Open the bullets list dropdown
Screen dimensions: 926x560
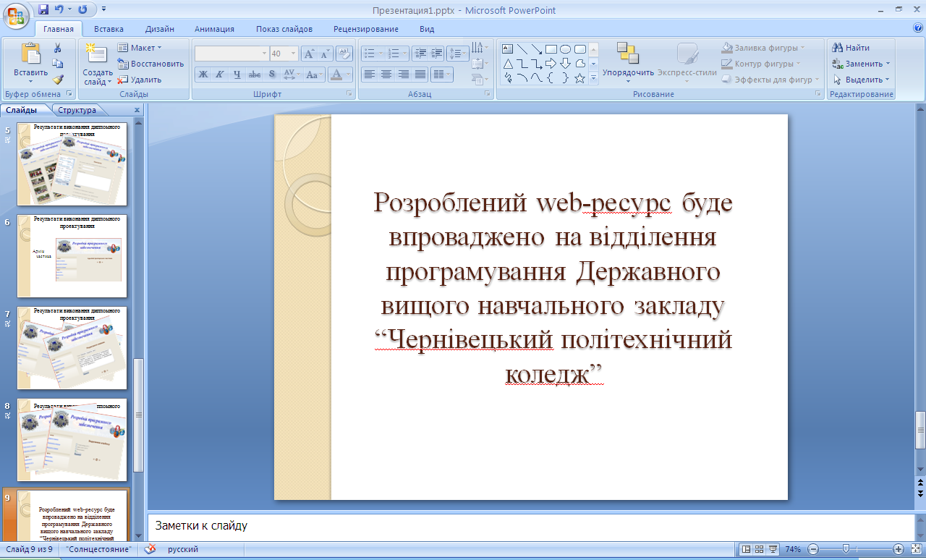[381, 54]
